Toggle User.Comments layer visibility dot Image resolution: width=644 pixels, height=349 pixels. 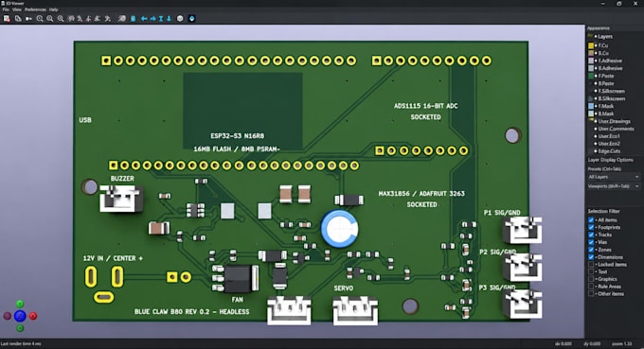coord(596,129)
